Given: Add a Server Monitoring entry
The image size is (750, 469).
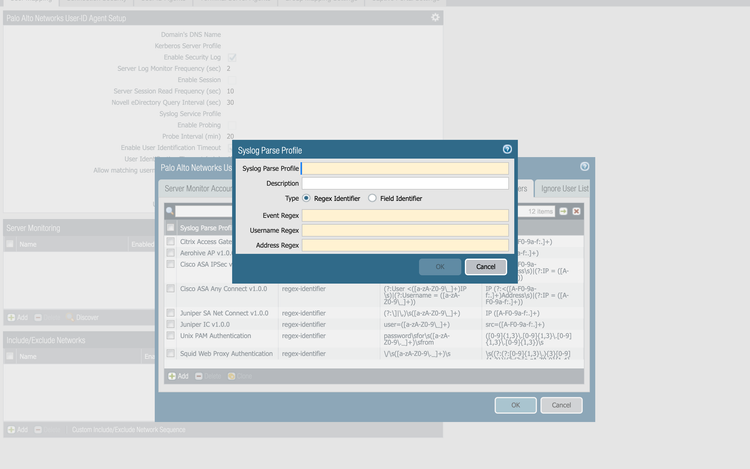Looking at the screenshot, I should pyautogui.click(x=18, y=317).
